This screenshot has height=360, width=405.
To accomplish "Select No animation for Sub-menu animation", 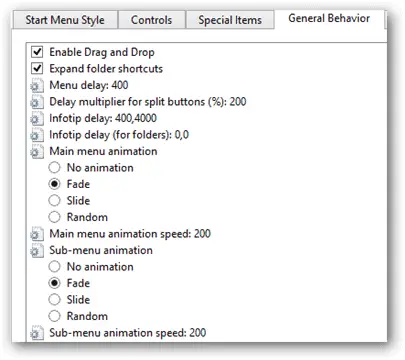I will point(54,267).
